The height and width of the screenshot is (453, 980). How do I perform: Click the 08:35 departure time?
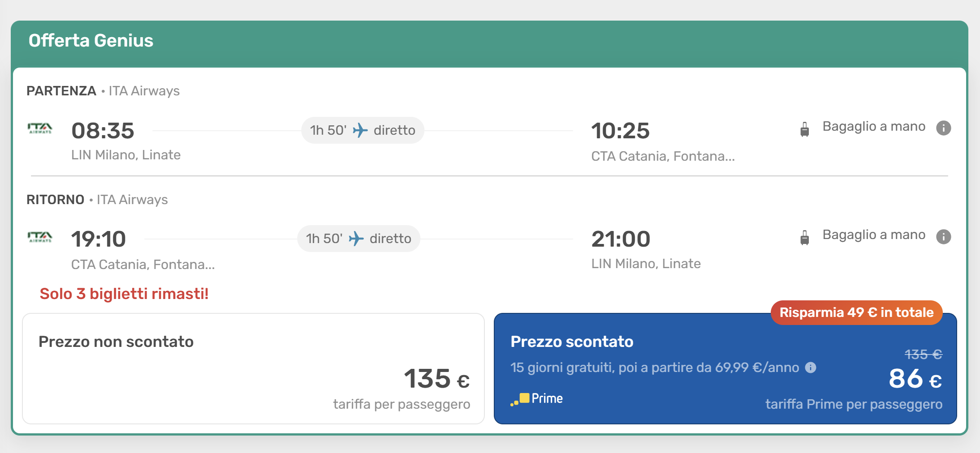103,131
